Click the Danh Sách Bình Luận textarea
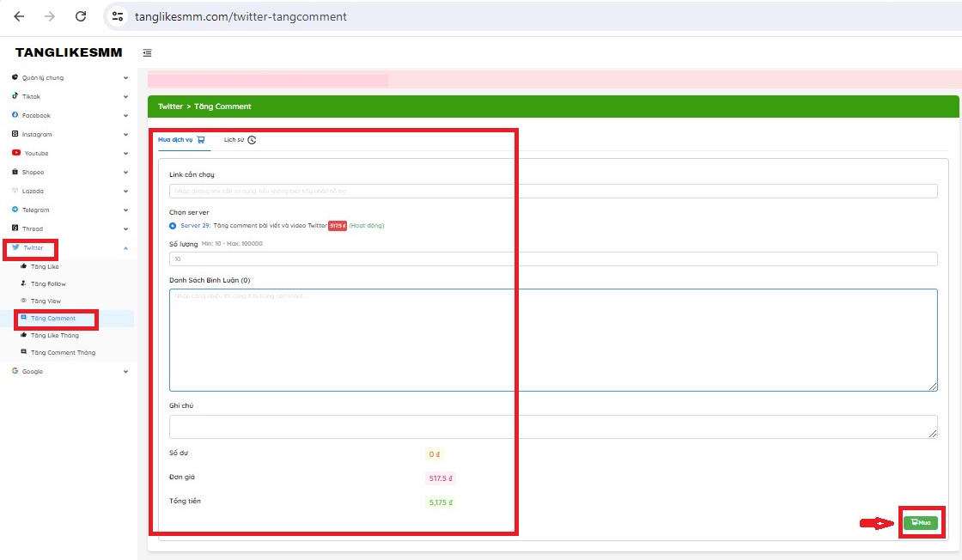The width and height of the screenshot is (962, 560). [x=553, y=340]
